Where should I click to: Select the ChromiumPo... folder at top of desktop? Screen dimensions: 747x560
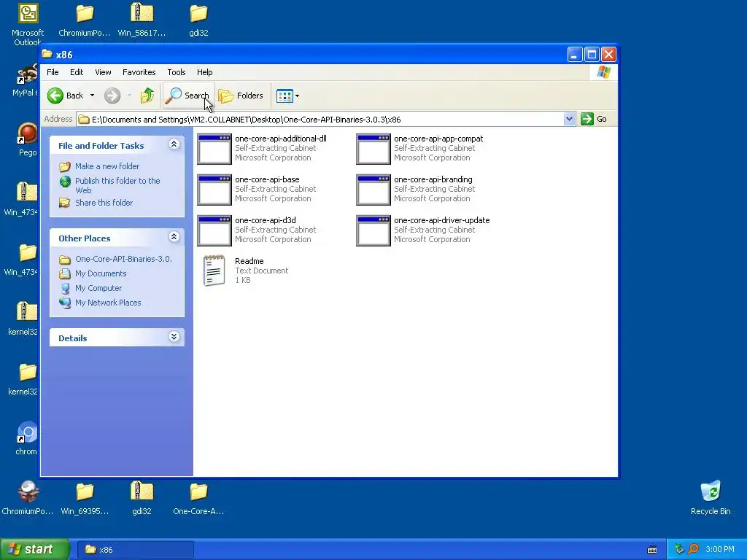pyautogui.click(x=85, y=13)
